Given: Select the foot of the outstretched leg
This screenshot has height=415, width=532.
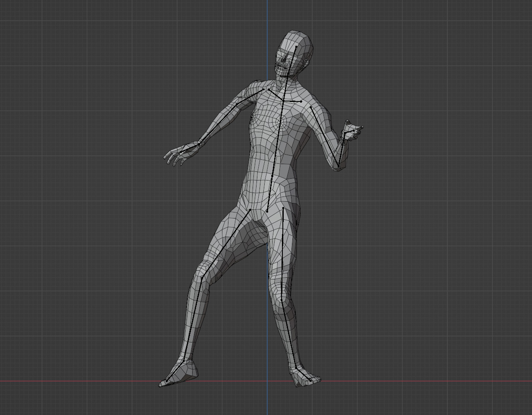Looking at the screenshot, I should pyautogui.click(x=178, y=374).
